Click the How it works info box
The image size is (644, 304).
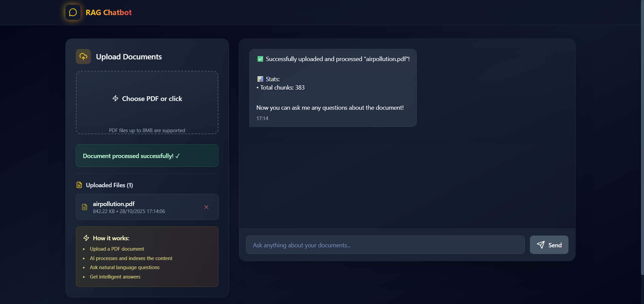(147, 257)
